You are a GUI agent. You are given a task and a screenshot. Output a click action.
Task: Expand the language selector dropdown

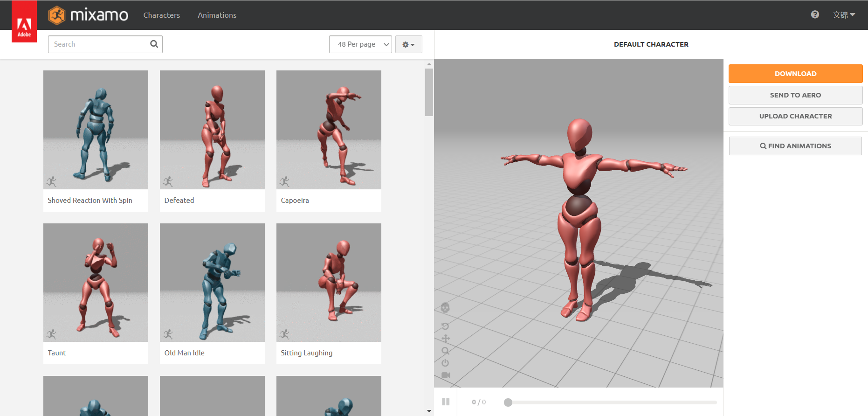pyautogui.click(x=844, y=15)
